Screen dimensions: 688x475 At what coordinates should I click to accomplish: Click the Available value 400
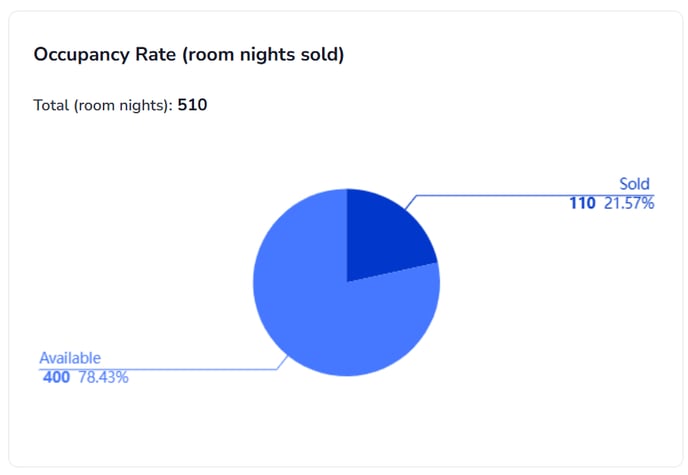coord(56,378)
